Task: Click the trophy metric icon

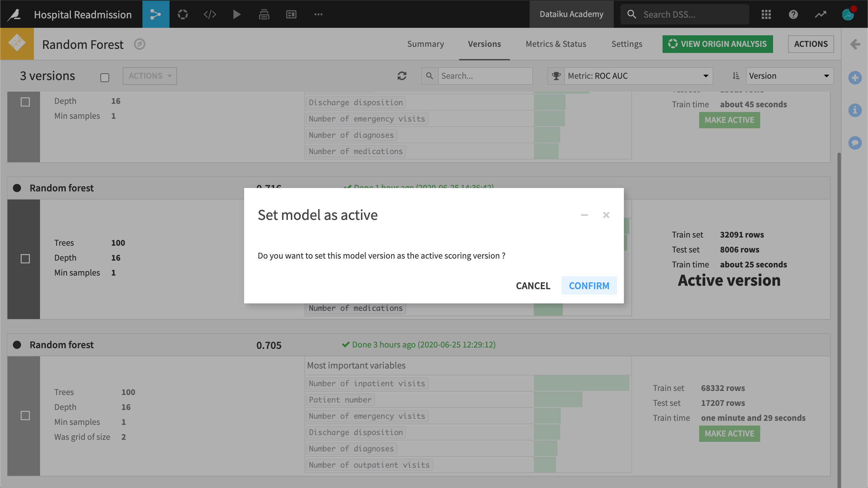Action: [x=556, y=76]
